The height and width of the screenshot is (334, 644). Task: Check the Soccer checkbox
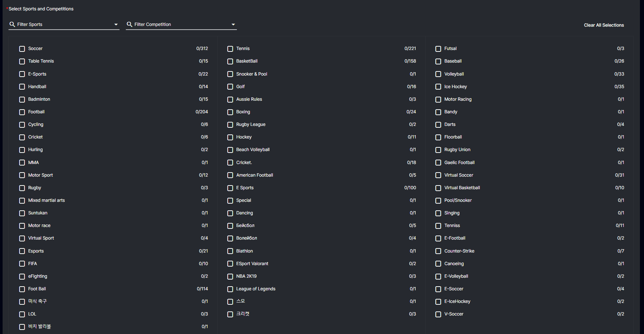tap(22, 49)
